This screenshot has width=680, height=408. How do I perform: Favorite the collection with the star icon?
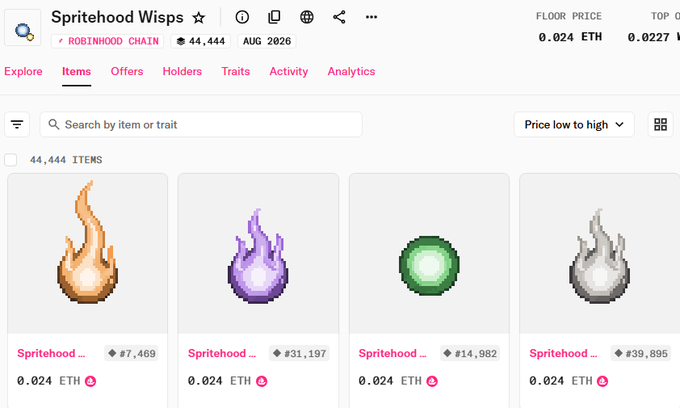click(199, 18)
